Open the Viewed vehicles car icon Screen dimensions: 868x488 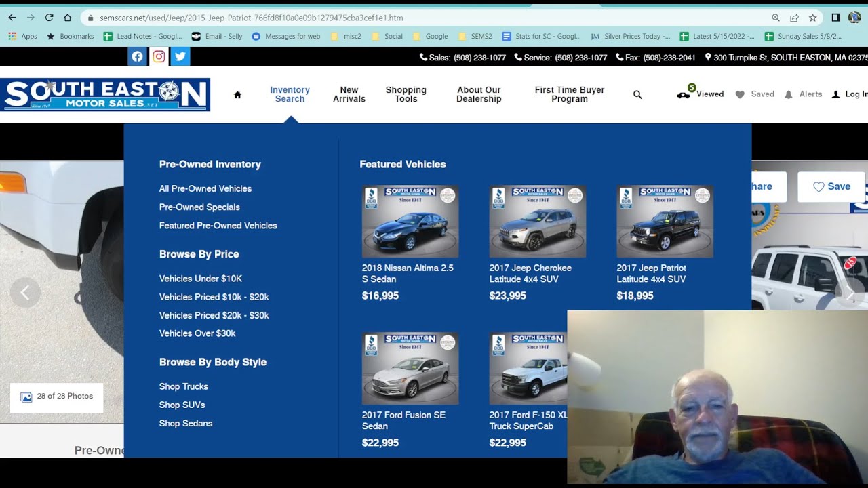(684, 95)
